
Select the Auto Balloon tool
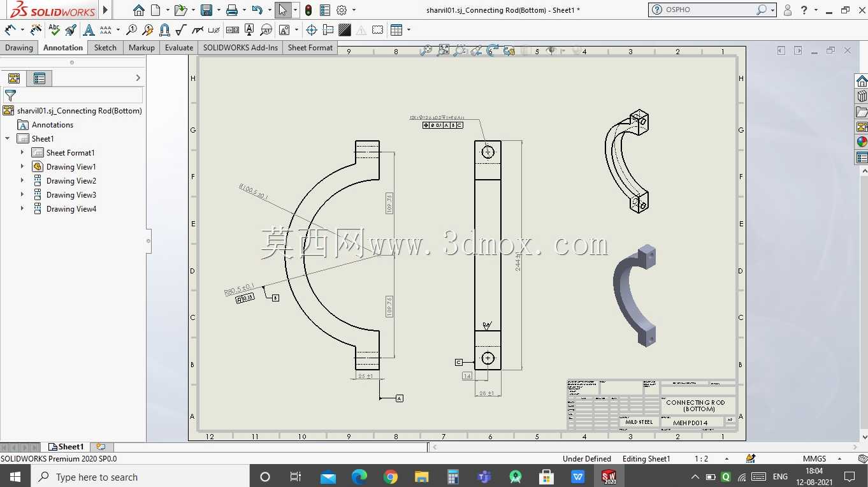[148, 30]
